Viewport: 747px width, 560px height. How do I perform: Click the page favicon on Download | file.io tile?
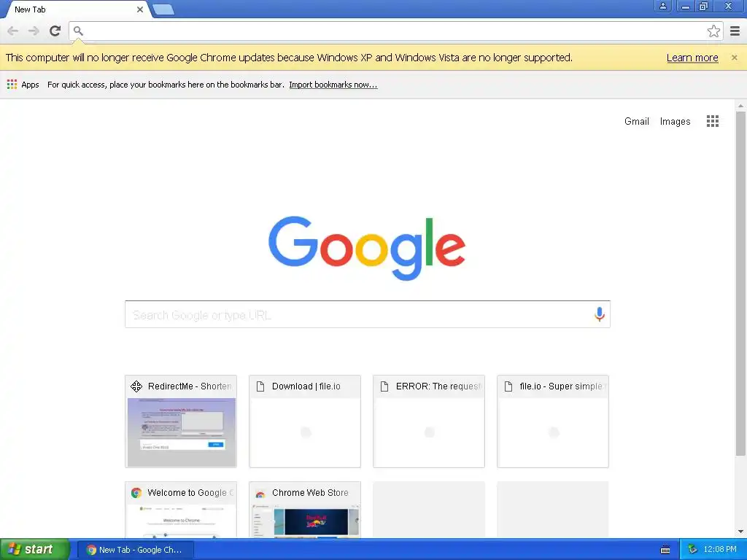[260, 386]
